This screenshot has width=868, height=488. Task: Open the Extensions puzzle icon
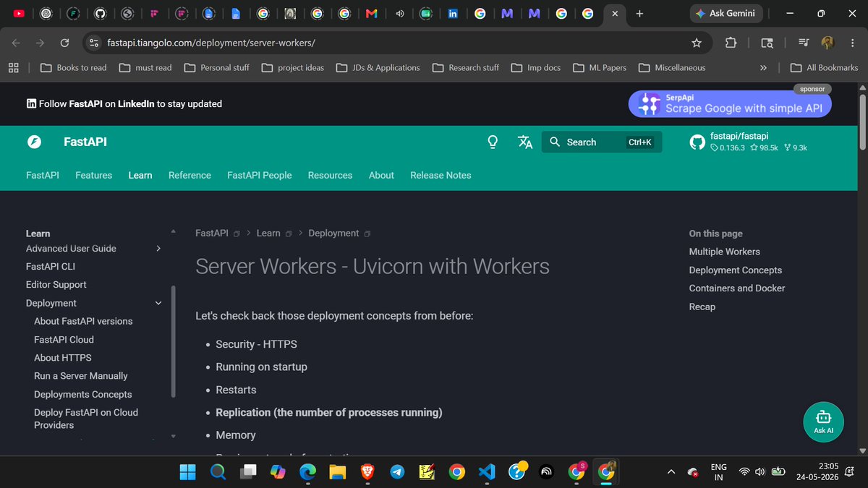[731, 43]
